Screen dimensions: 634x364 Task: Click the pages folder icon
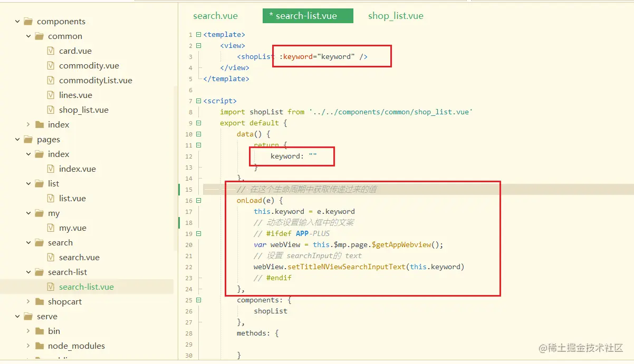click(x=28, y=140)
